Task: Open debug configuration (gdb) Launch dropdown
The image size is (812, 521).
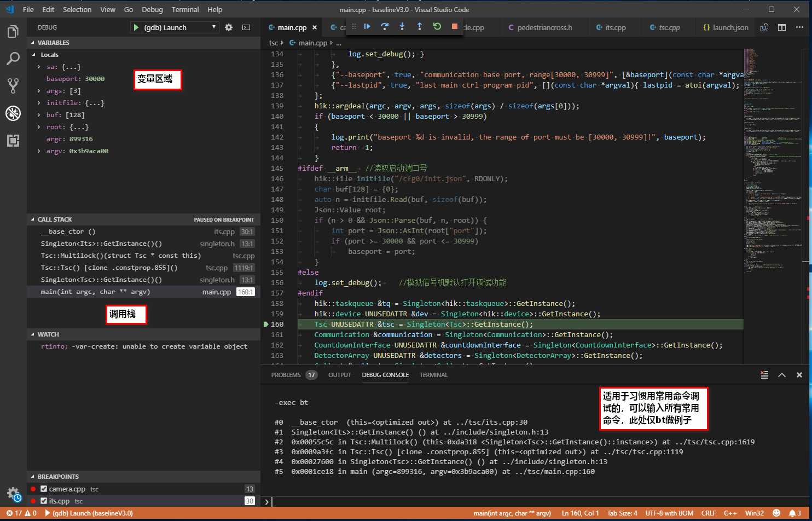Action: click(x=181, y=27)
